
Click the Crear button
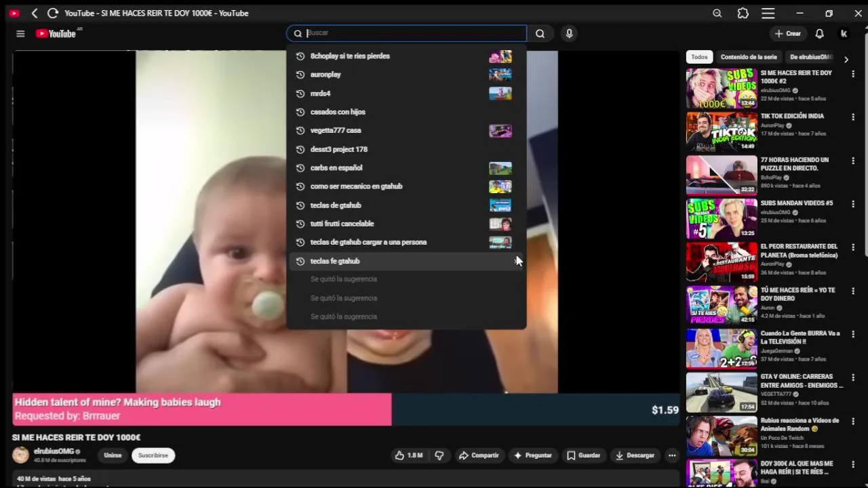coord(788,33)
